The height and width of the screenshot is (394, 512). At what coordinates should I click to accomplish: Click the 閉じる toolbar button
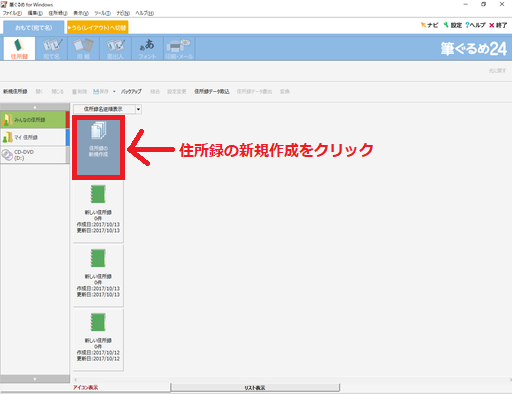coord(57,91)
